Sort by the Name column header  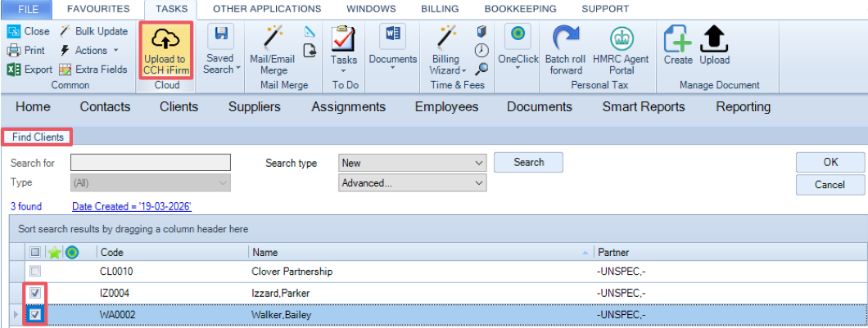(420, 252)
